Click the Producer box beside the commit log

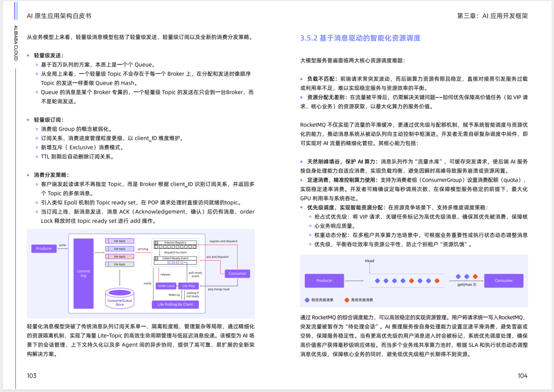point(44,248)
